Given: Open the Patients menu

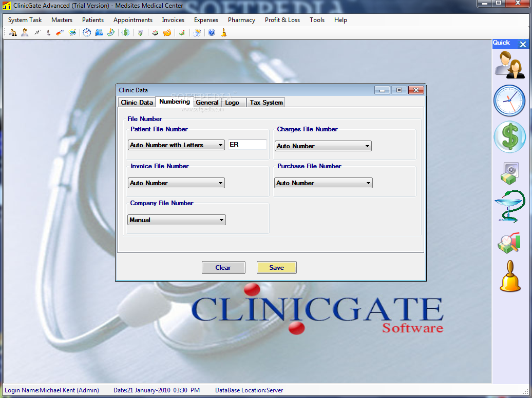Looking at the screenshot, I should pos(92,20).
